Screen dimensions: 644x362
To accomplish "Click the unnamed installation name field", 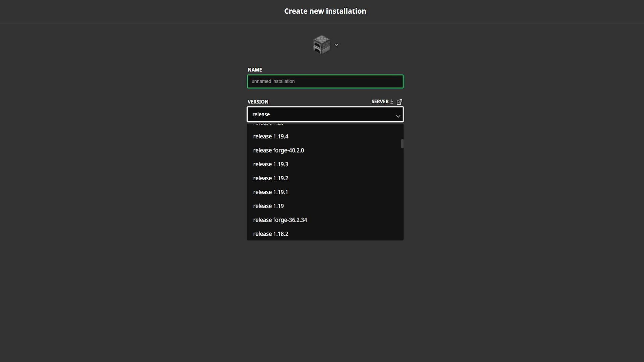I will 325,81.
